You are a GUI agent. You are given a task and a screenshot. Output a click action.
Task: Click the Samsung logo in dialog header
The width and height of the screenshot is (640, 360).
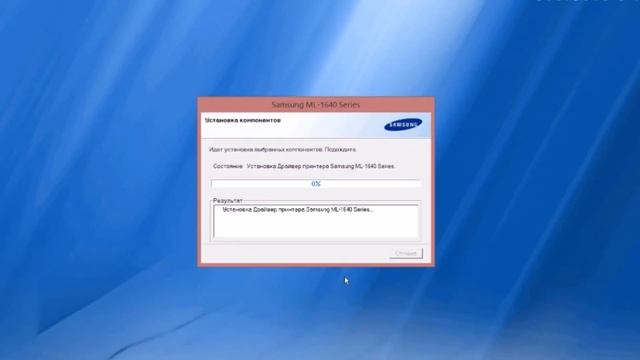click(403, 124)
